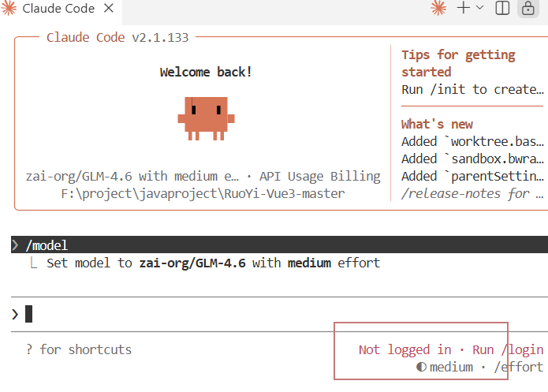The width and height of the screenshot is (548, 392).
Task: Click 'zai-org/GLM-4.6 with medium e…' model line
Action: 132,176
